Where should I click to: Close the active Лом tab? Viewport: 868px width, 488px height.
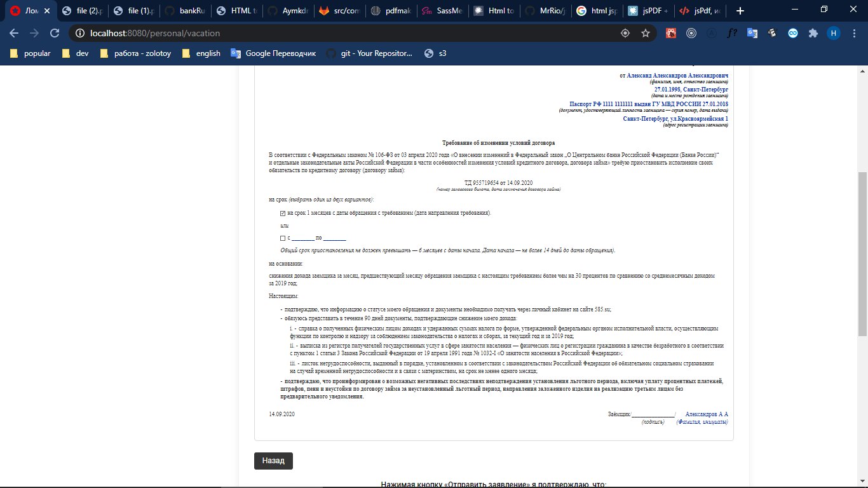46,11
